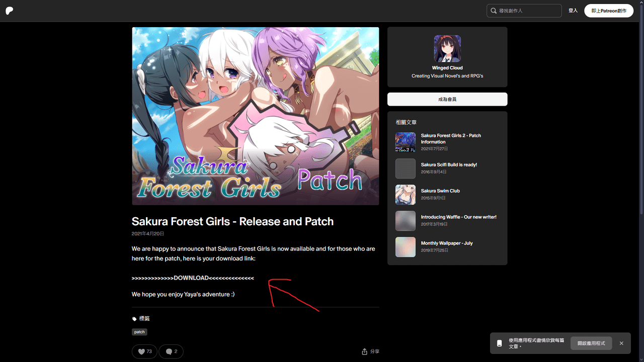Open Monthly Wallpaper July thumbnail
Image resolution: width=644 pixels, height=362 pixels.
click(x=406, y=247)
